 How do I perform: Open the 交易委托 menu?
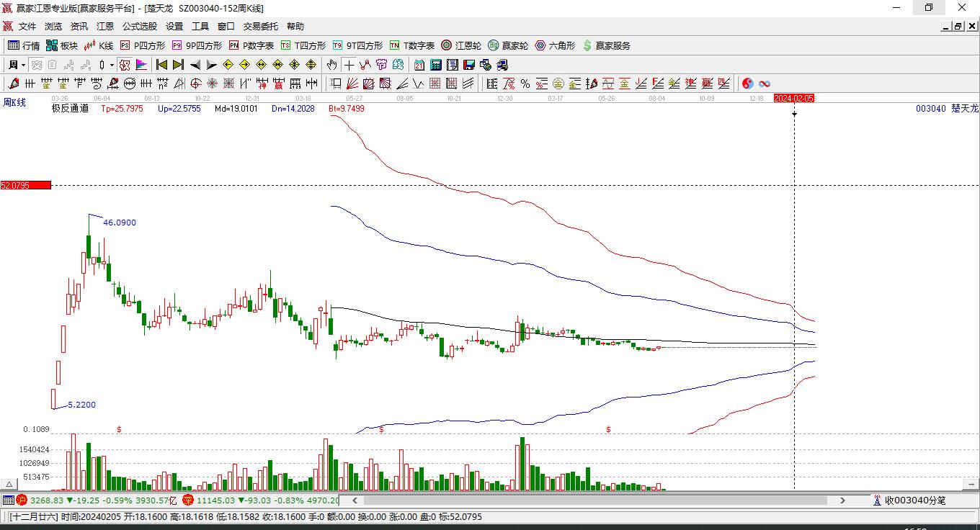pos(261,26)
